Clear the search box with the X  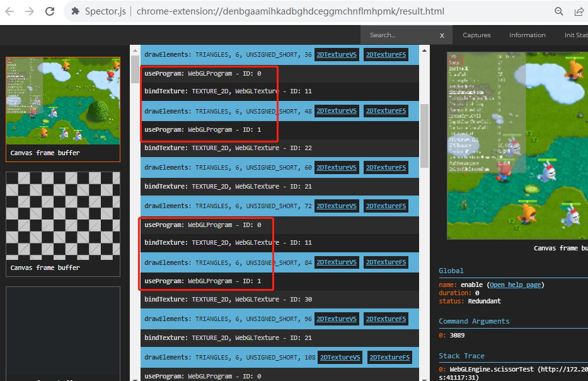(x=442, y=35)
